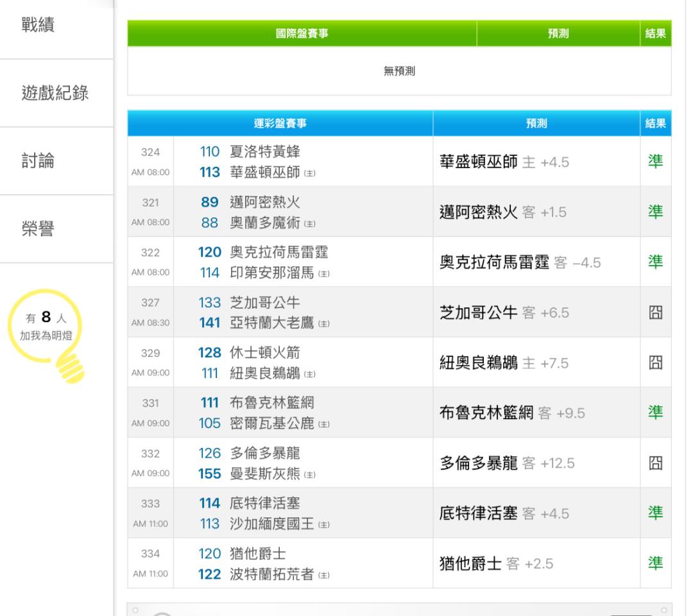693x616 pixels.
Task: Click the 準 result for game 334
Action: pos(655,563)
